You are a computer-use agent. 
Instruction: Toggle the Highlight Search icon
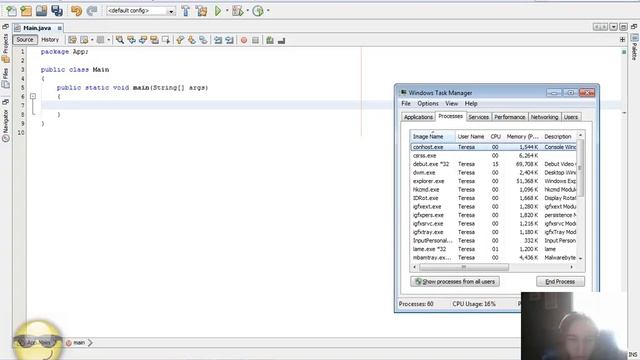coord(154,40)
